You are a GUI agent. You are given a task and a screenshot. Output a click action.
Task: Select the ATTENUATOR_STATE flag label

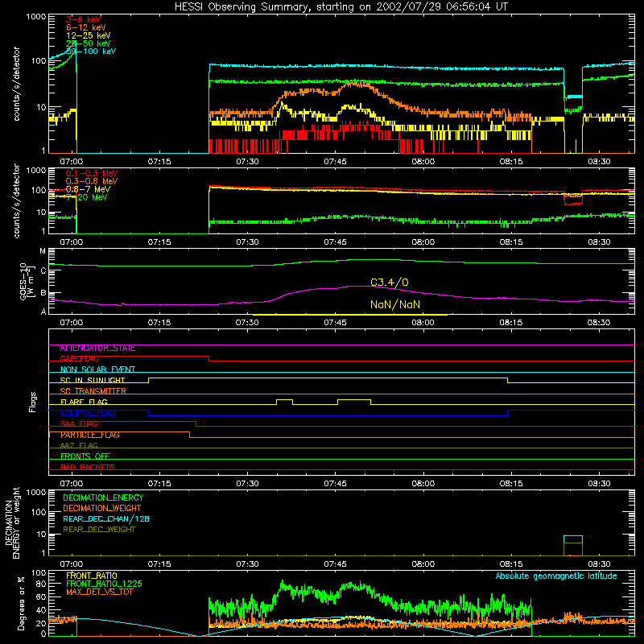click(x=97, y=349)
